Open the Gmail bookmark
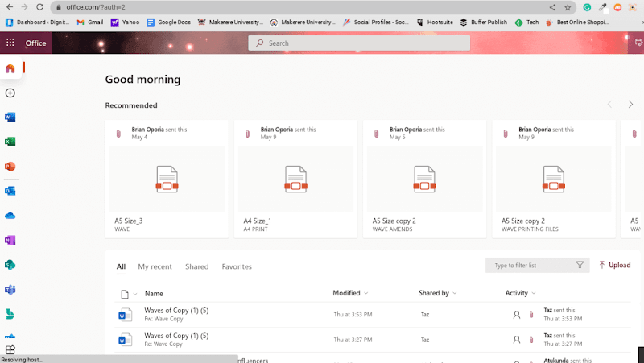Viewport: 644px width, 363px height. (90, 23)
